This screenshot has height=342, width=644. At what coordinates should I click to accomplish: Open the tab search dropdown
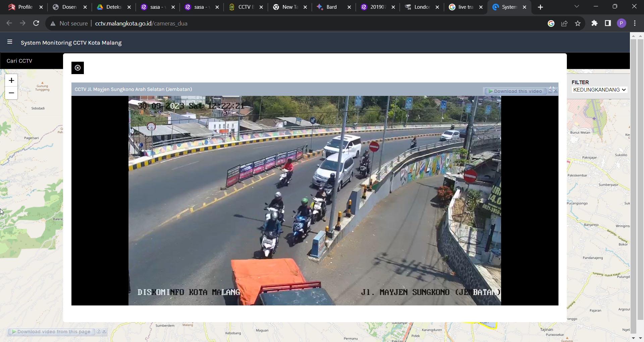tap(577, 6)
